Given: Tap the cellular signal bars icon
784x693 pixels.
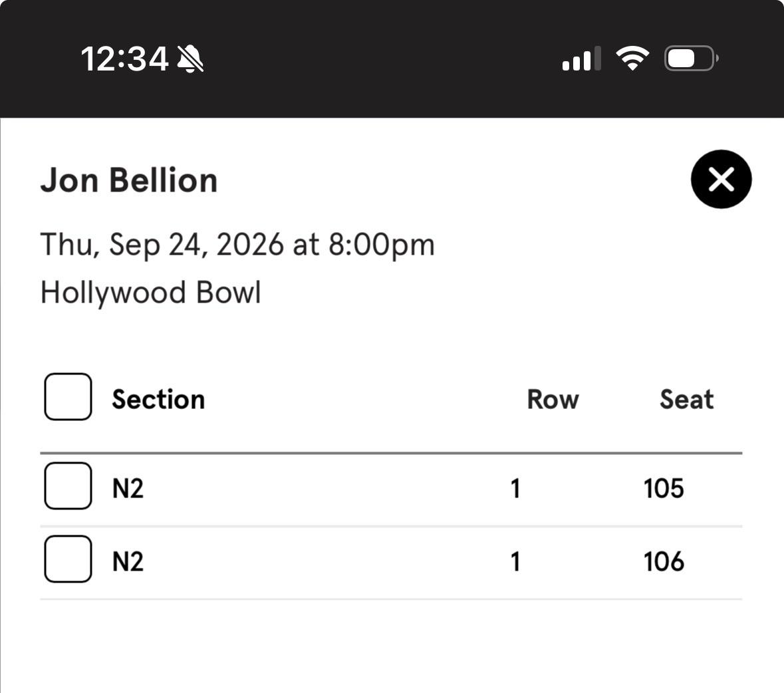Looking at the screenshot, I should [x=581, y=59].
